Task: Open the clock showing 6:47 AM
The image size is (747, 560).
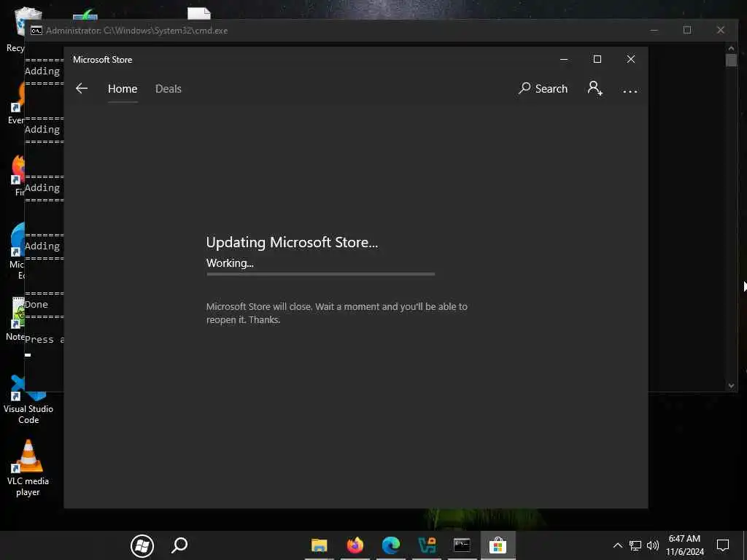Action: [x=684, y=545]
